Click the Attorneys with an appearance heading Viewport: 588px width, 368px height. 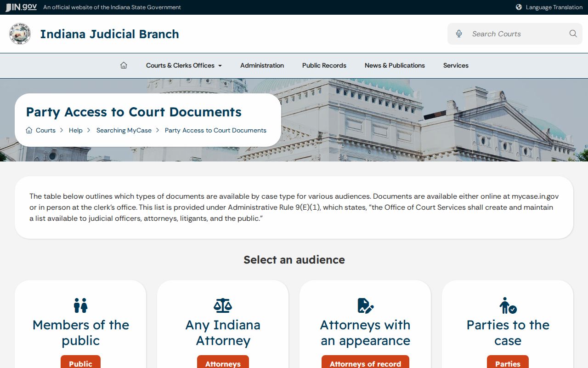pyautogui.click(x=365, y=333)
